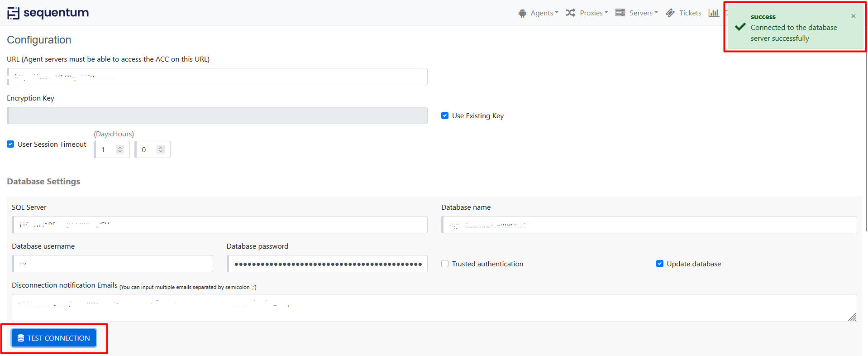Open the Proxies dropdown menu
Viewport: 868px width, 356px height.
(x=593, y=13)
